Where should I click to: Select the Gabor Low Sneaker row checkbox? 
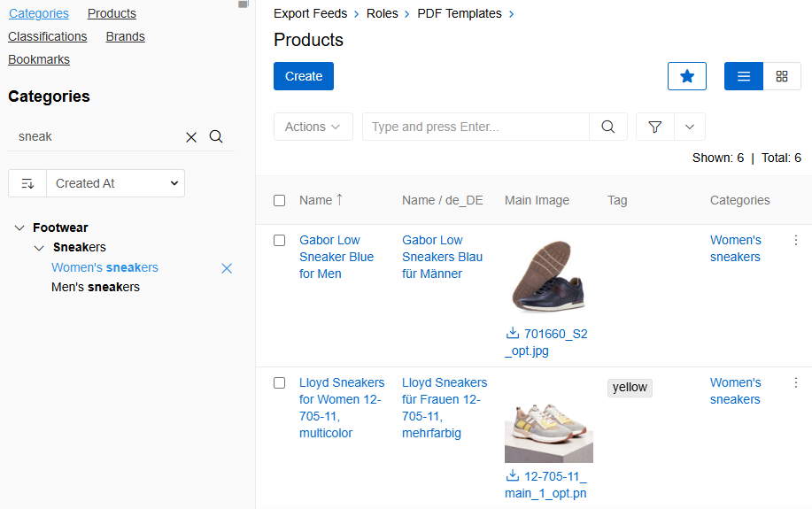280,240
